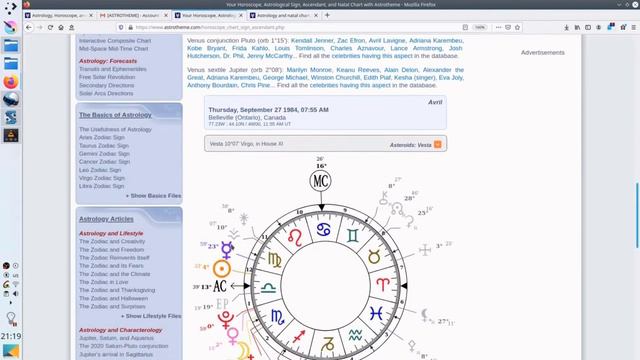640x360 pixels.
Task: Open page actions three-dots menu
Action: coord(498,27)
